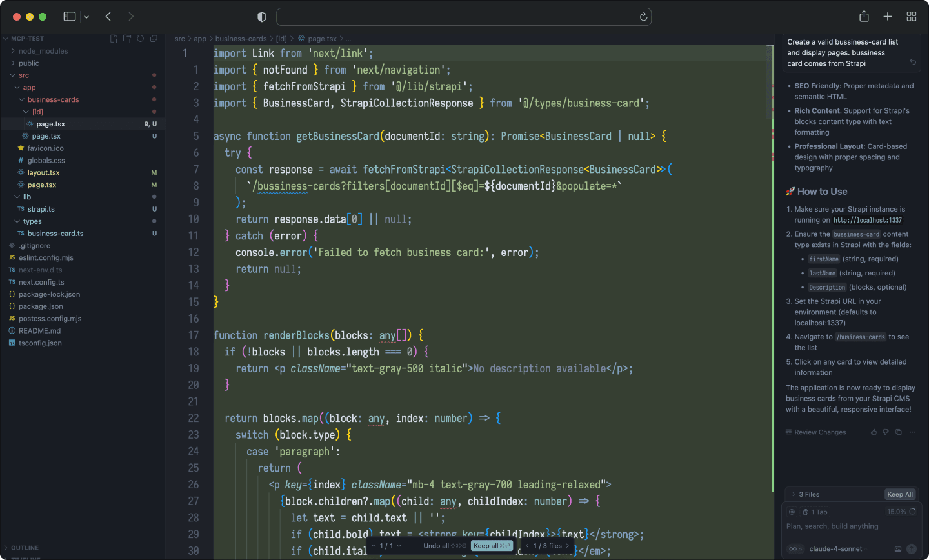Click the Keep All button for 3 files
929x560 pixels.
click(x=901, y=494)
